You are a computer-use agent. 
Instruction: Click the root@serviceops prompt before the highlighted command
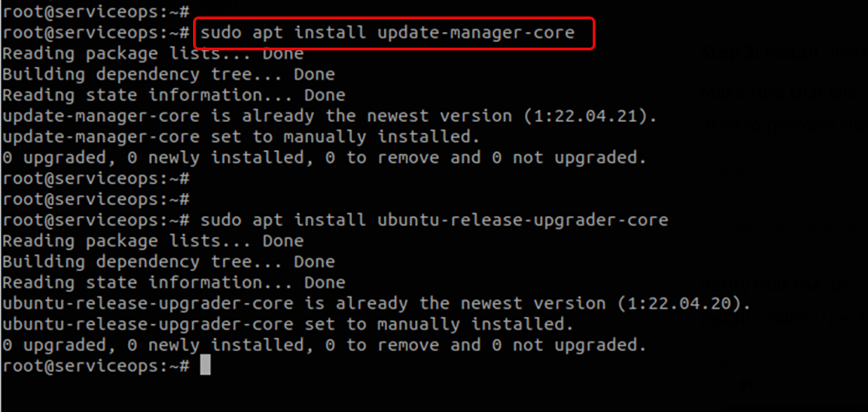(x=95, y=33)
